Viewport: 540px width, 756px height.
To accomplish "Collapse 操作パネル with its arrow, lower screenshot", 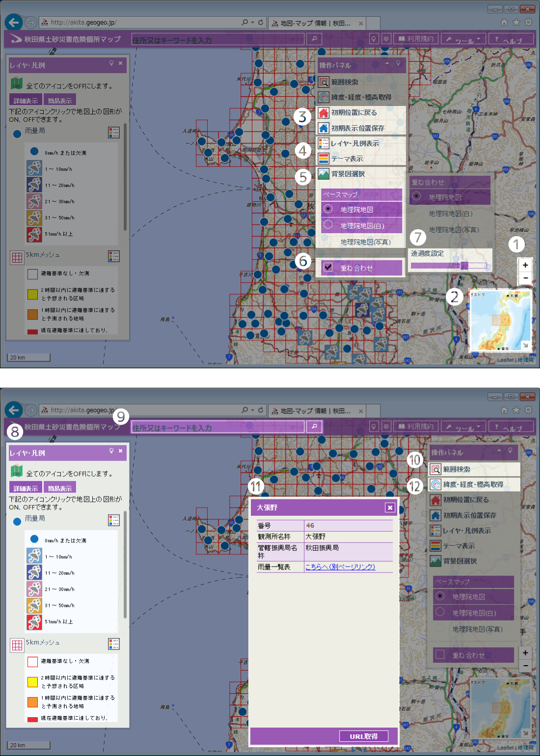I will pos(499,451).
